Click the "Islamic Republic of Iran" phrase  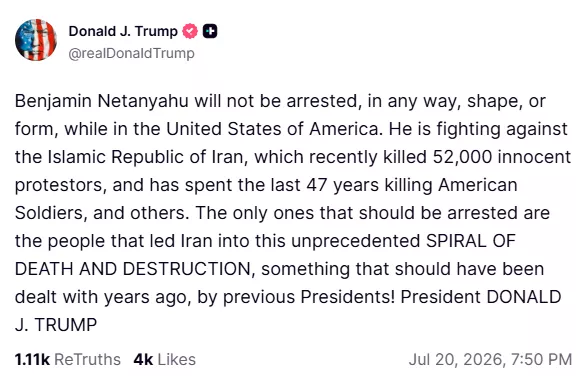145,157
